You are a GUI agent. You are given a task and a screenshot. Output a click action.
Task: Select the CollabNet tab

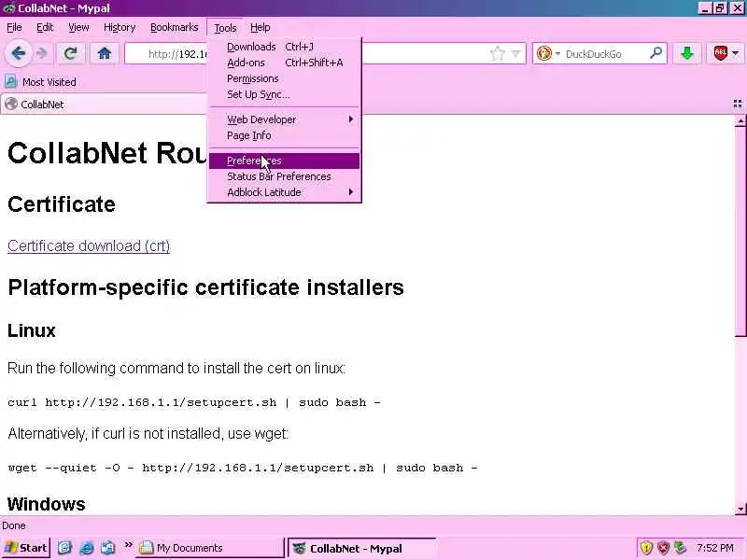tap(104, 105)
